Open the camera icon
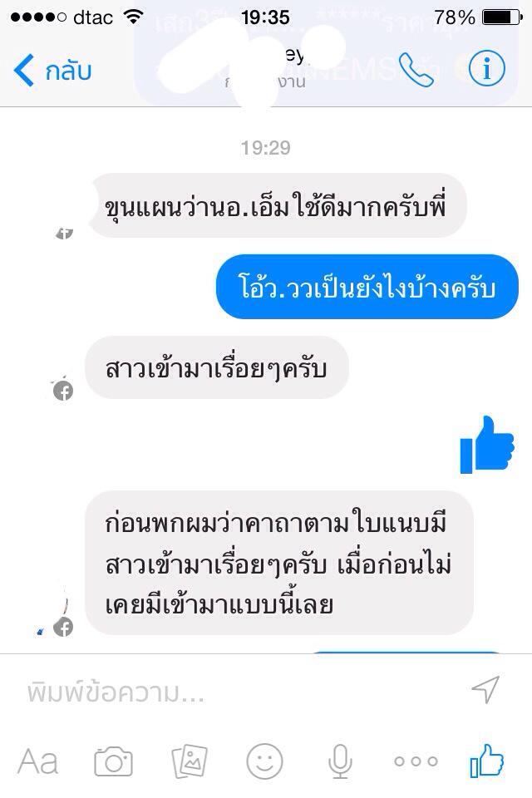Viewport: 532px width, 798px height. (113, 761)
